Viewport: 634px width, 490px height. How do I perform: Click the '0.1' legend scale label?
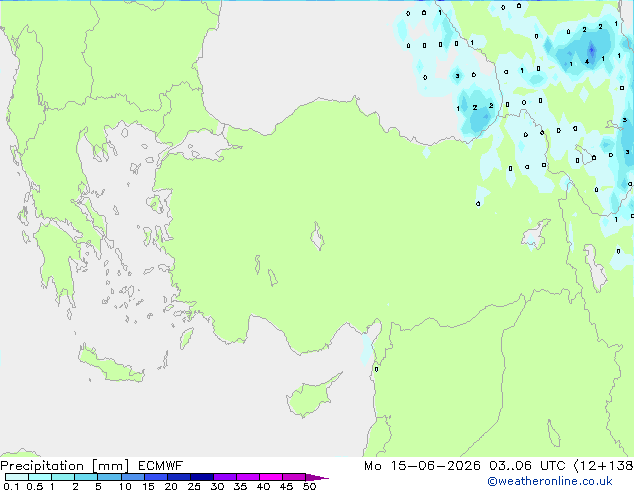(11, 486)
